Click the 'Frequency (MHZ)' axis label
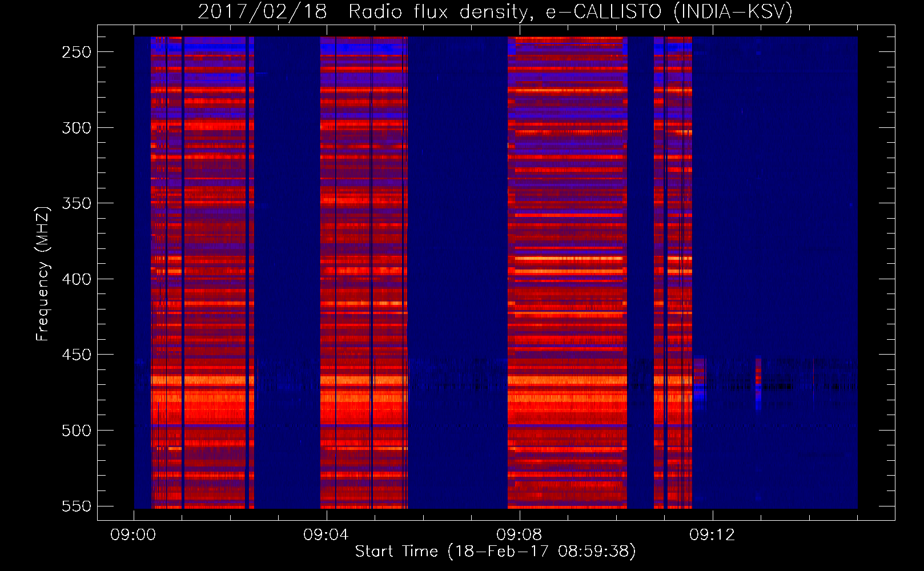This screenshot has width=924, height=571. [43, 274]
